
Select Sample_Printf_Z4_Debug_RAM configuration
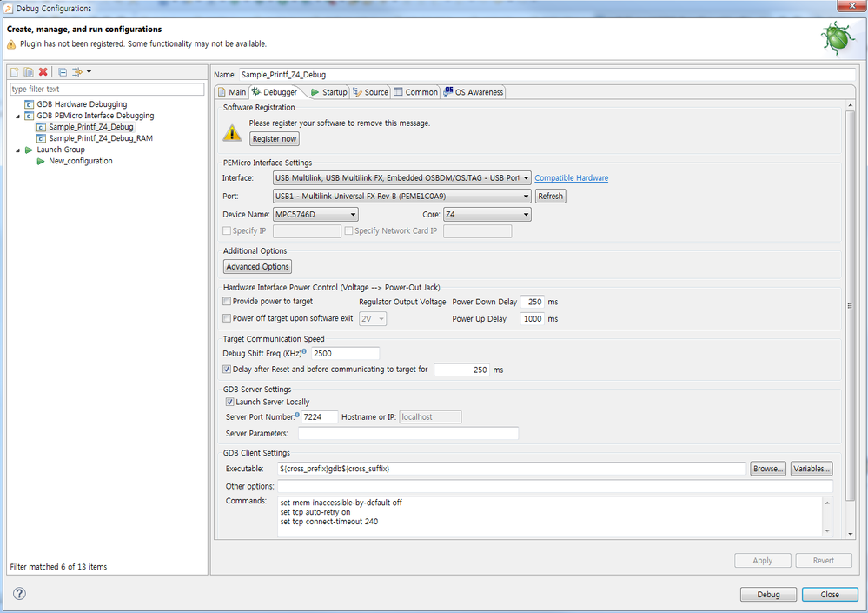click(x=101, y=138)
